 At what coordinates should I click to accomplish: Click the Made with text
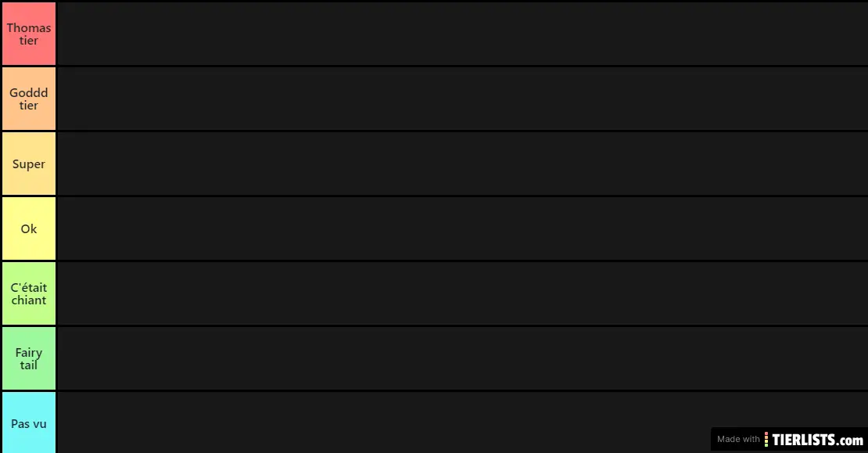tap(738, 439)
